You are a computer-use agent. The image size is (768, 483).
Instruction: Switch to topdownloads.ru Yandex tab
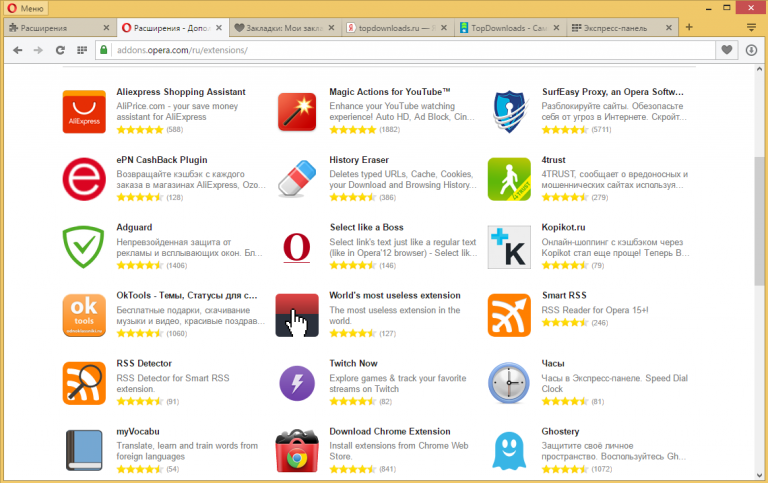[397, 28]
